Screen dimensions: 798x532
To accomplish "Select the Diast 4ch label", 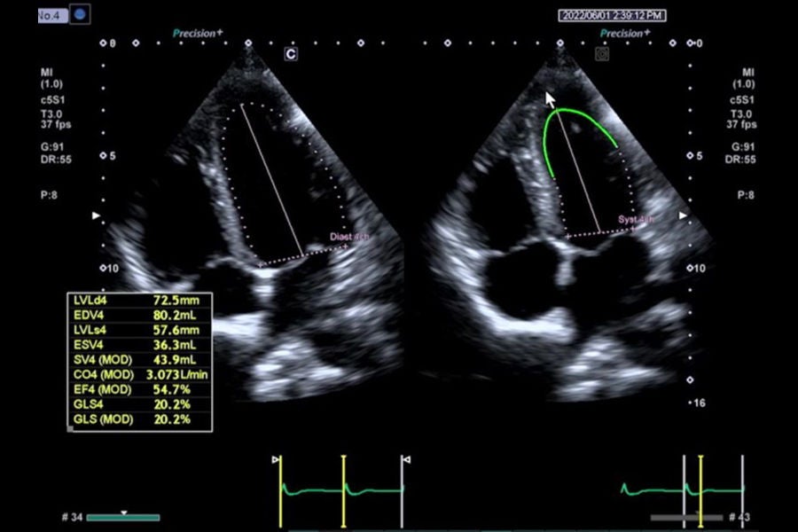I will (349, 237).
